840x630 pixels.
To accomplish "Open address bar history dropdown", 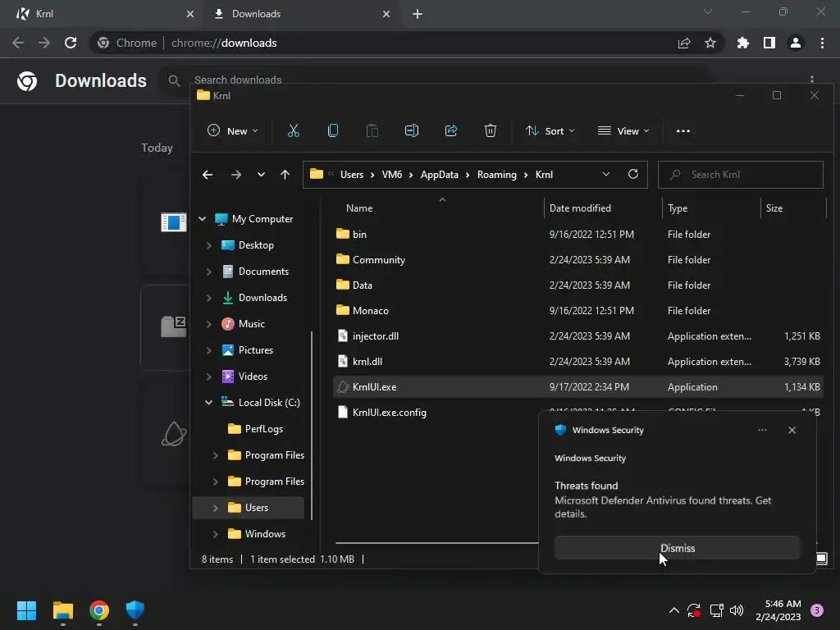I will coord(606,174).
